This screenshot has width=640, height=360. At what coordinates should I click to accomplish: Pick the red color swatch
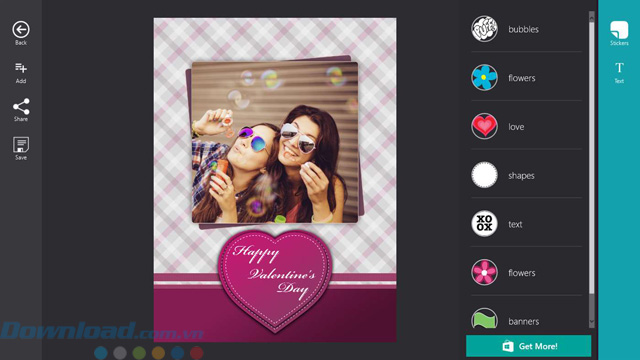pos(196,353)
